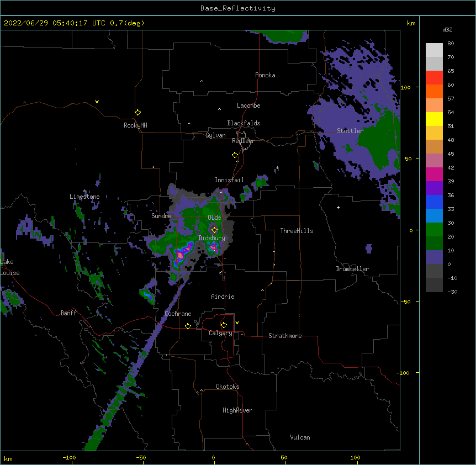Select the yellow diamond marker below Olds
This screenshot has width=476, height=465.
pos(215,230)
